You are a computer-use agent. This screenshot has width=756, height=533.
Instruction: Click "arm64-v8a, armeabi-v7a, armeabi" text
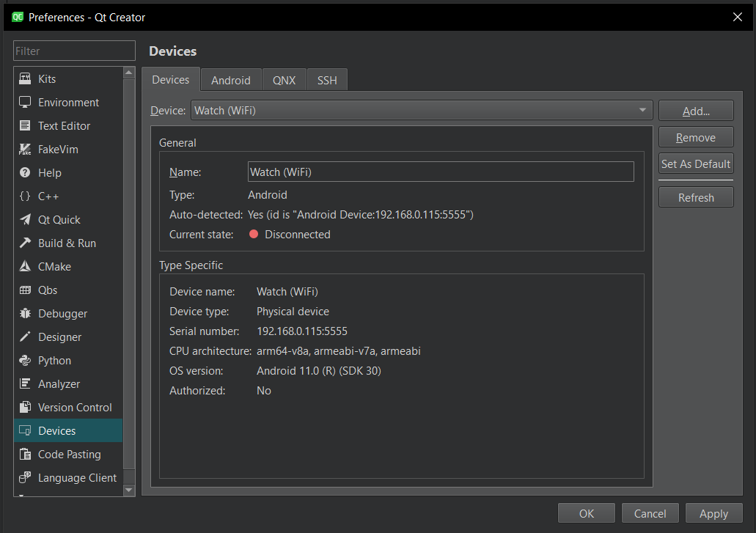339,351
